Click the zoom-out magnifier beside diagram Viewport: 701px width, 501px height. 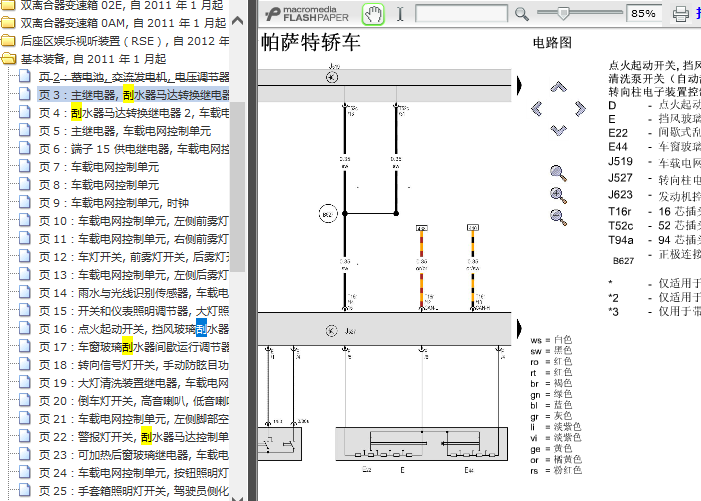coord(558,217)
